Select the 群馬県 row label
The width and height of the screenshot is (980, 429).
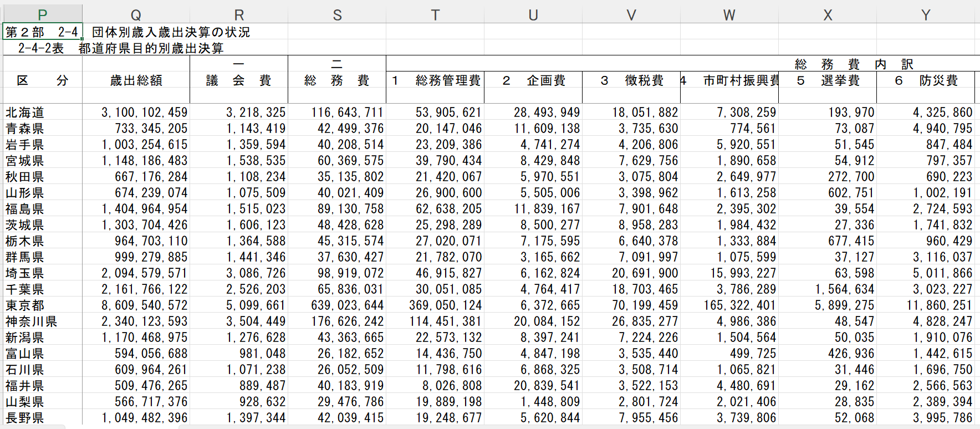click(42, 257)
